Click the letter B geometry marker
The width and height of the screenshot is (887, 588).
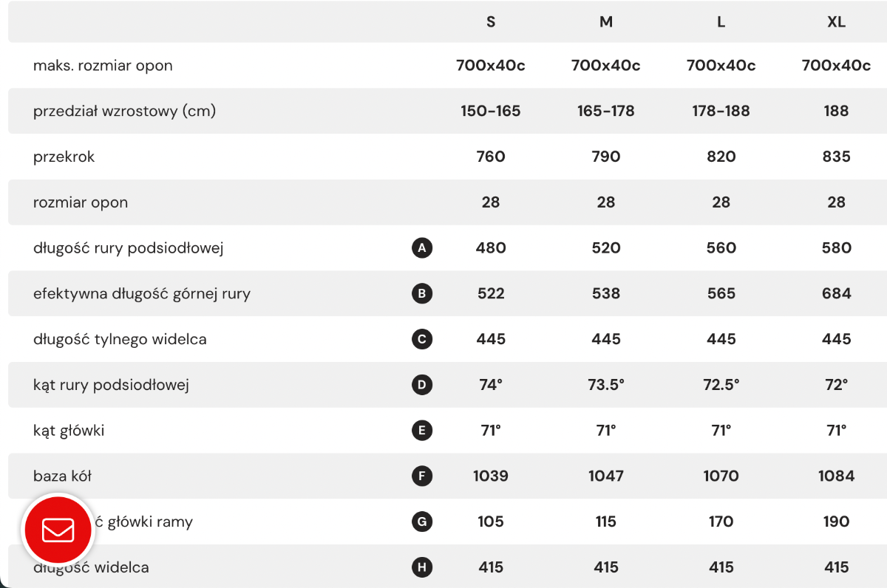421,294
